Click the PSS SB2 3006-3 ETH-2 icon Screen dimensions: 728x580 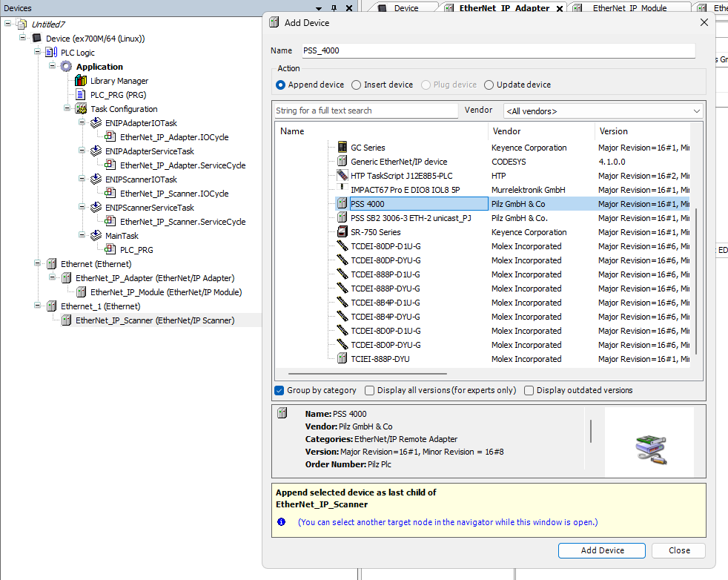[343, 217]
